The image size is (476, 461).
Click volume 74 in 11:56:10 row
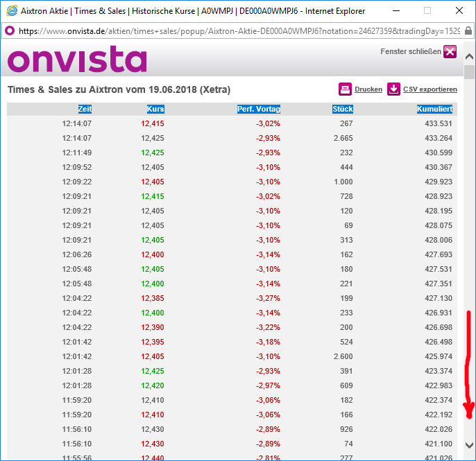(x=348, y=444)
